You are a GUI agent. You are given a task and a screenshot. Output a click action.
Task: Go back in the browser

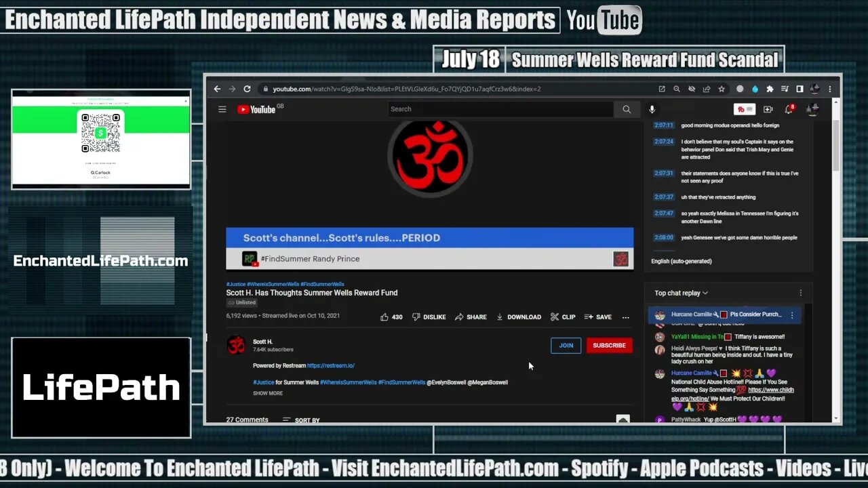pos(217,89)
